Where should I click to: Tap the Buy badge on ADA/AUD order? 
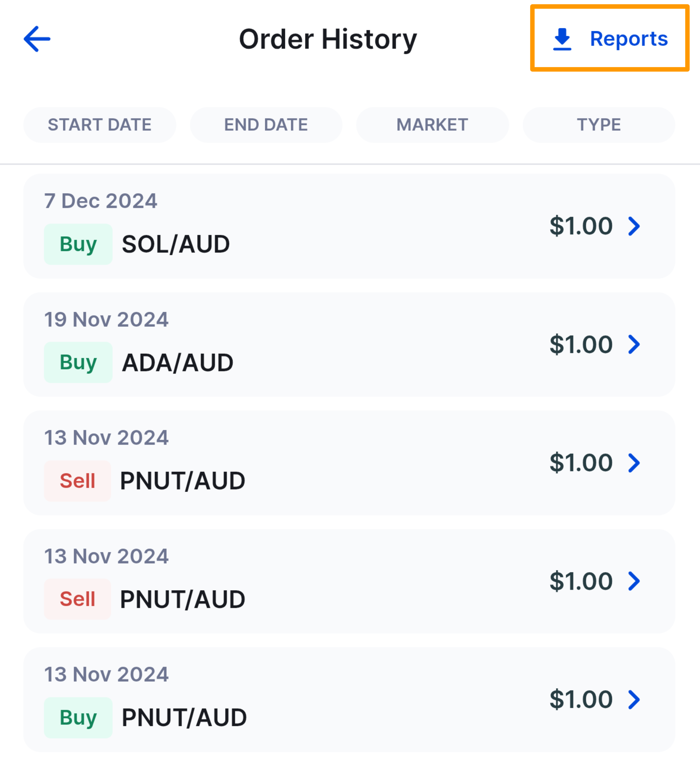click(x=78, y=363)
